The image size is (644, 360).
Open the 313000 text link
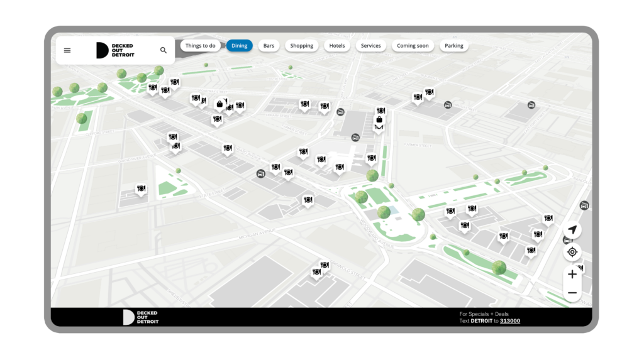coord(509,321)
